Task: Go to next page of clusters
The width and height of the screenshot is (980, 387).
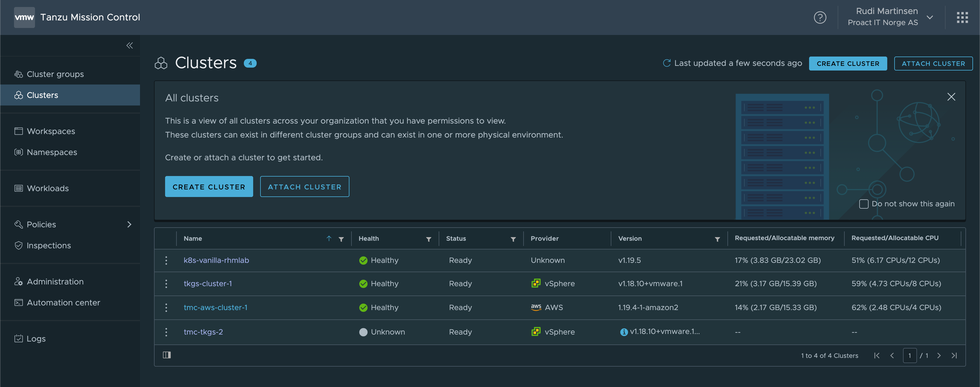Action: pos(939,356)
